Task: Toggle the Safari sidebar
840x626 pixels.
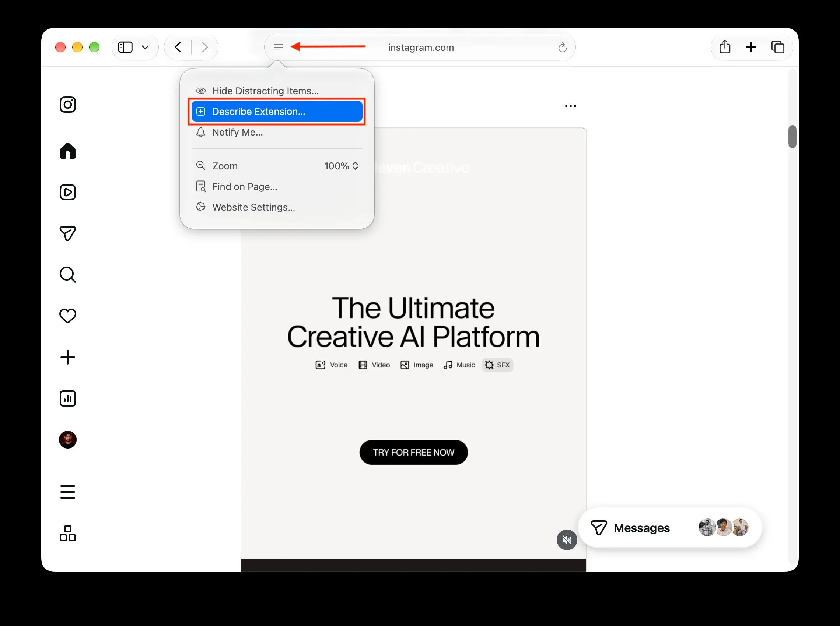Action: (x=126, y=47)
